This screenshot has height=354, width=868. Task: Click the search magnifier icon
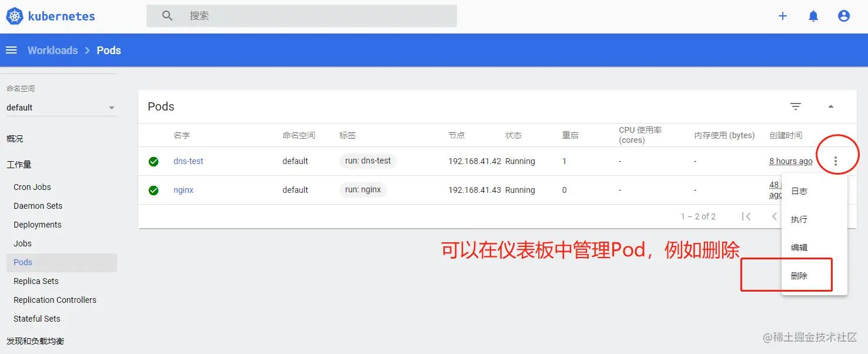[x=168, y=16]
